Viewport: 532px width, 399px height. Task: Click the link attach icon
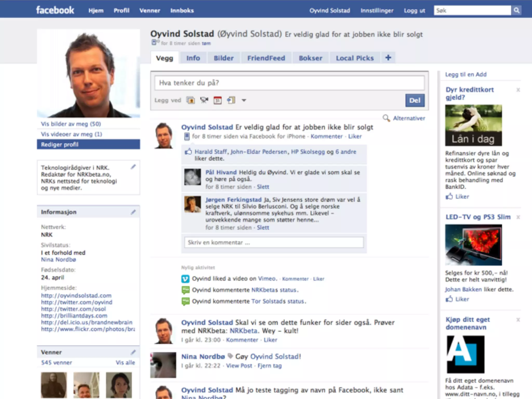(231, 100)
